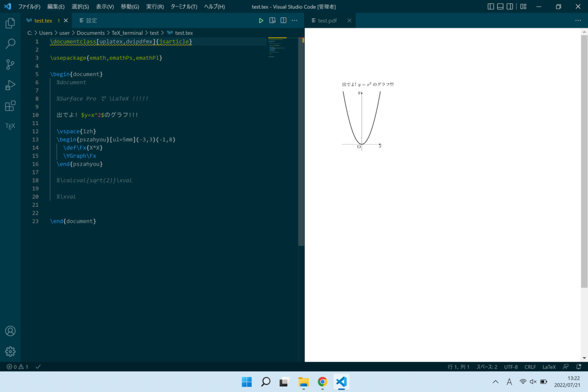Switch to the test.pdf tab
Image resolution: width=588 pixels, height=392 pixels.
[327, 21]
